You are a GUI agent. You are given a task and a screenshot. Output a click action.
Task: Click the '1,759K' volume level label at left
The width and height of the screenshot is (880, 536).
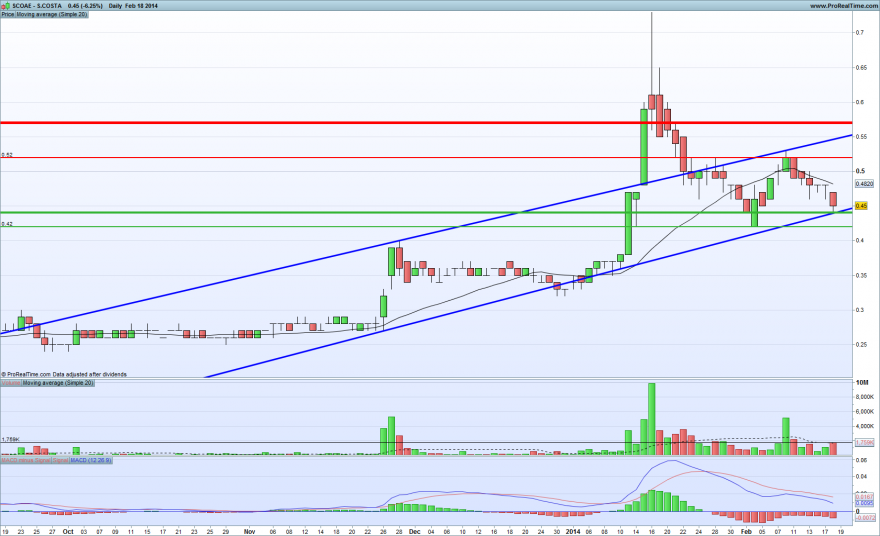pyautogui.click(x=11, y=439)
